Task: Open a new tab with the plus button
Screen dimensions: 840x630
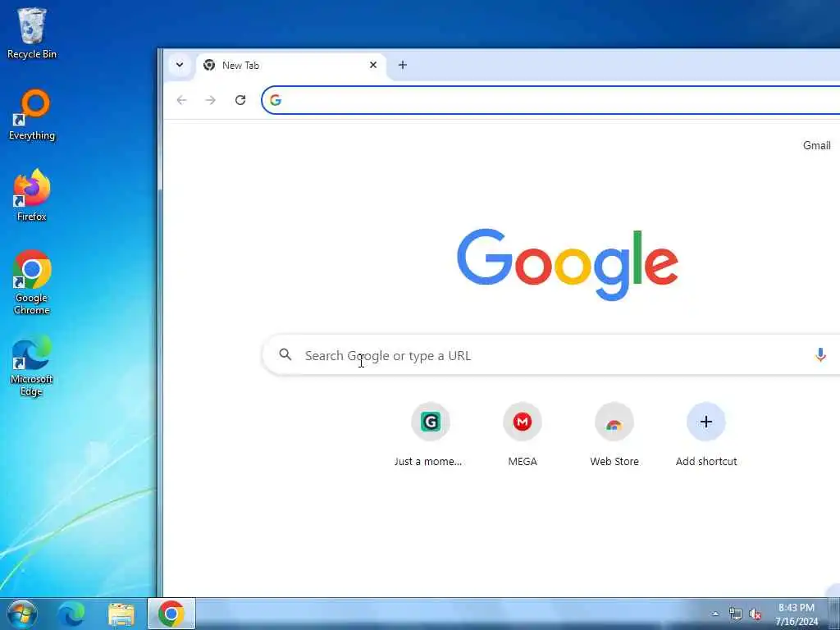Action: [402, 65]
